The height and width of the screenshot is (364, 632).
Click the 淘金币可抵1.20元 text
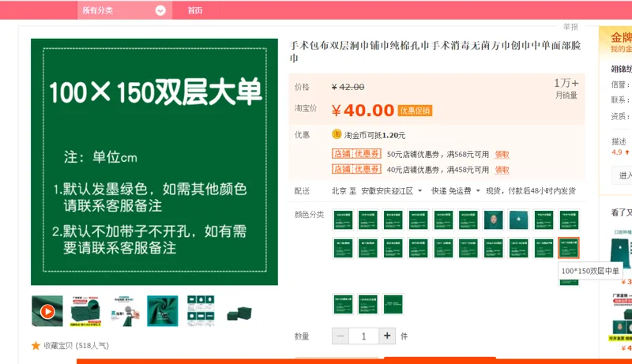[x=374, y=135]
